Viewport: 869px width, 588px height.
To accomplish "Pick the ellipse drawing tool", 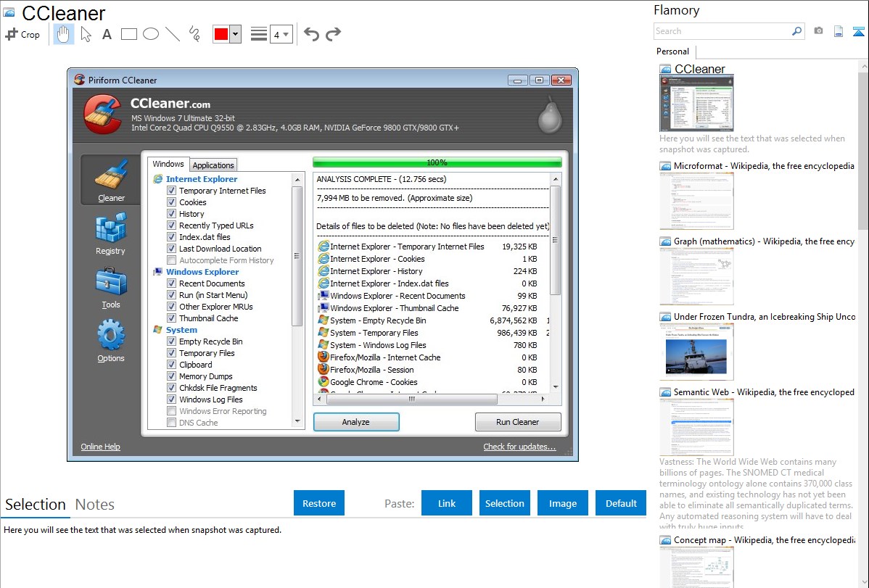I will coord(151,34).
